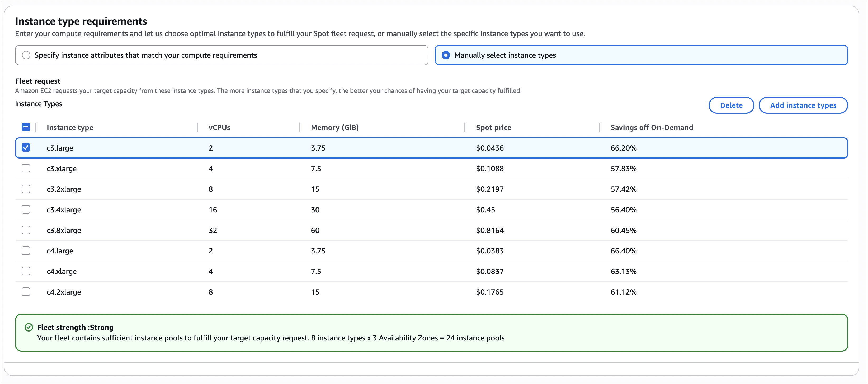Click Savings off On-Demand column header
This screenshot has width=868, height=384.
pos(651,128)
